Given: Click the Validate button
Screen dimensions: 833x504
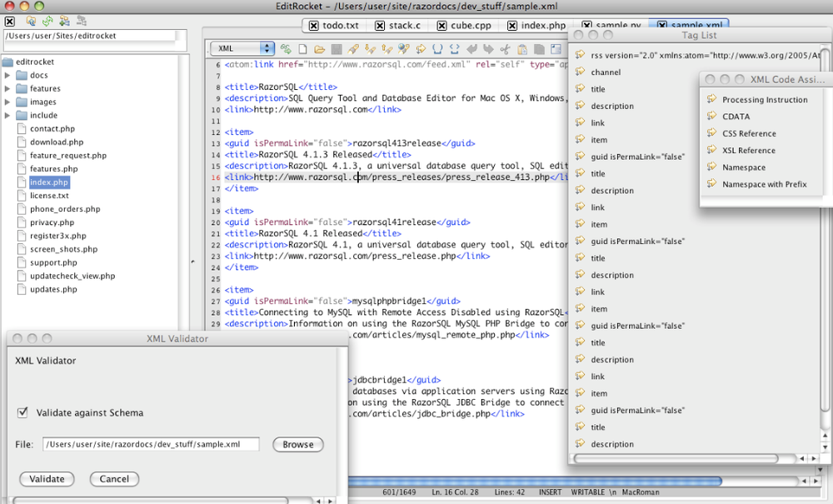Looking at the screenshot, I should point(47,479).
